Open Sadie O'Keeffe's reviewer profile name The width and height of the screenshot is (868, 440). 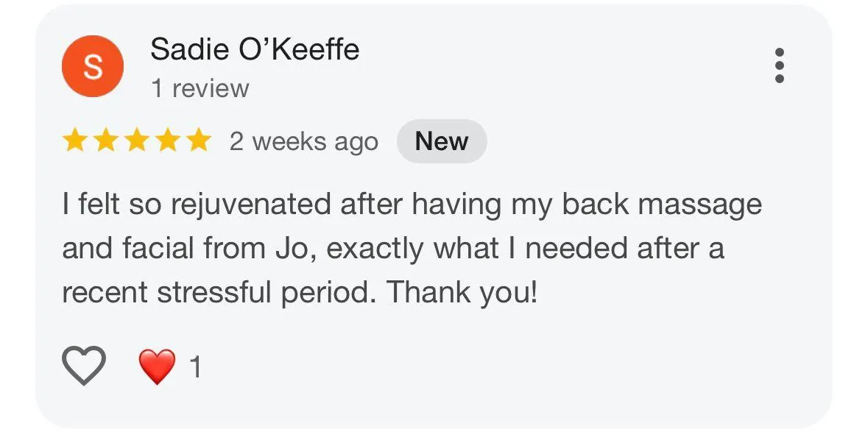[x=255, y=50]
